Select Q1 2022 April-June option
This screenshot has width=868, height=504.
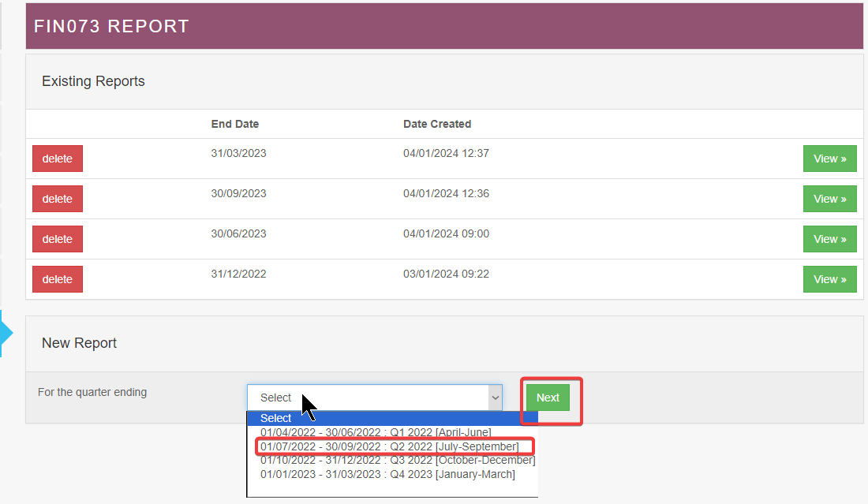click(376, 432)
